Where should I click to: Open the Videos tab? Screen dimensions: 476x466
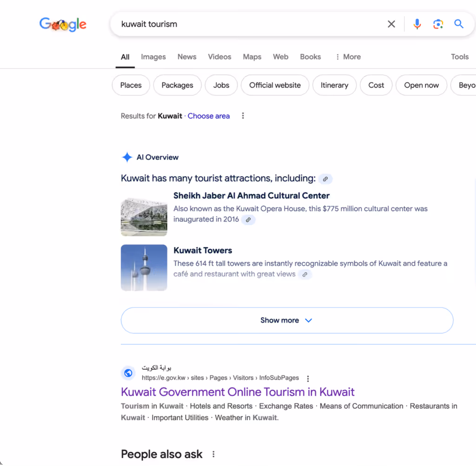point(219,57)
